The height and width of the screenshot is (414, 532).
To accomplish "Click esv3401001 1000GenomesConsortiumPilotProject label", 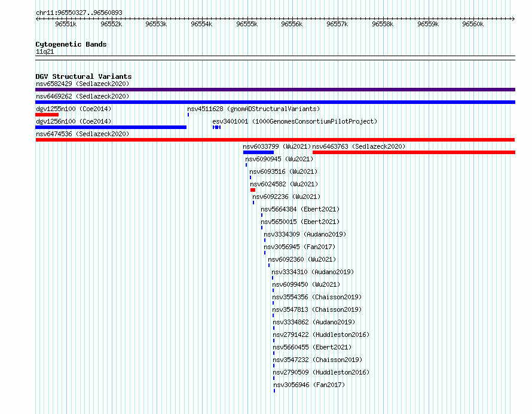I will [295, 121].
